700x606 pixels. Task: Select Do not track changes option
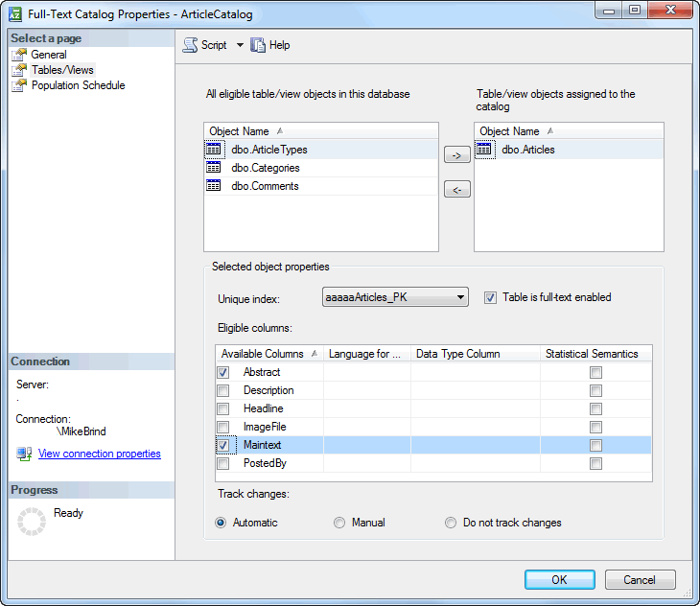451,523
